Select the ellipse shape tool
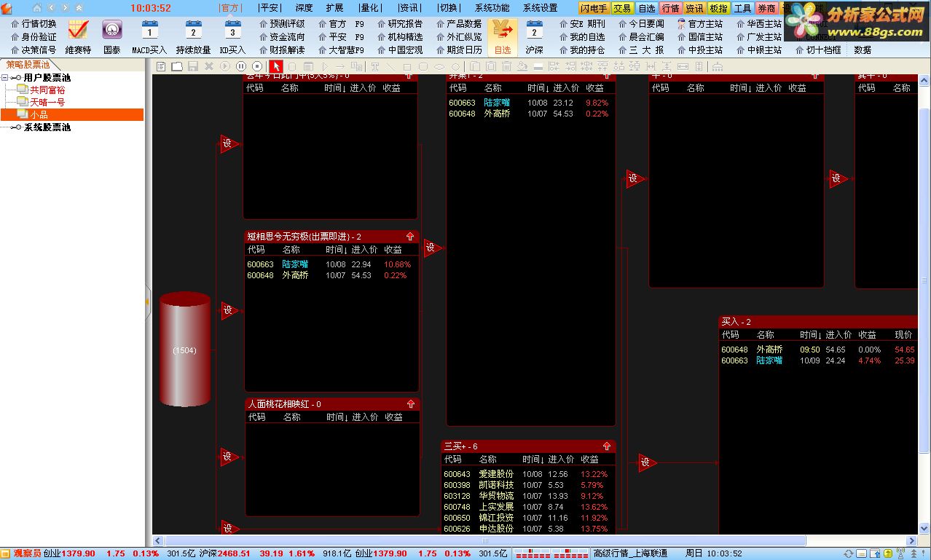This screenshot has width=931, height=560. coord(440,66)
